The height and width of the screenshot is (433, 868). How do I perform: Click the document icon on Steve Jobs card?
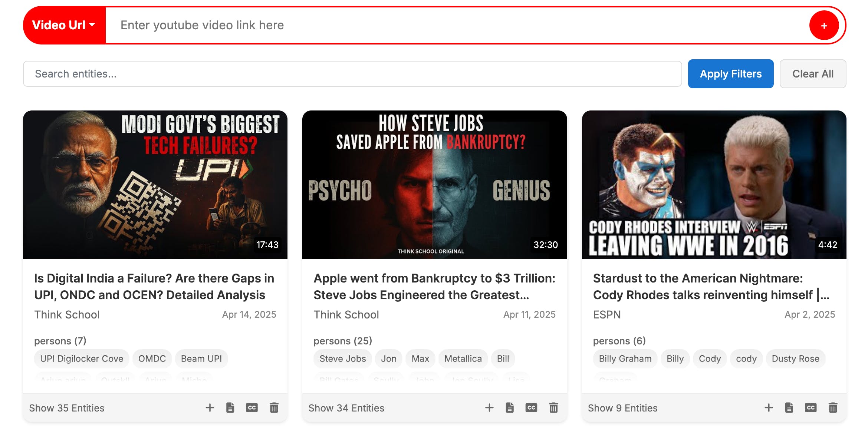[510, 408]
